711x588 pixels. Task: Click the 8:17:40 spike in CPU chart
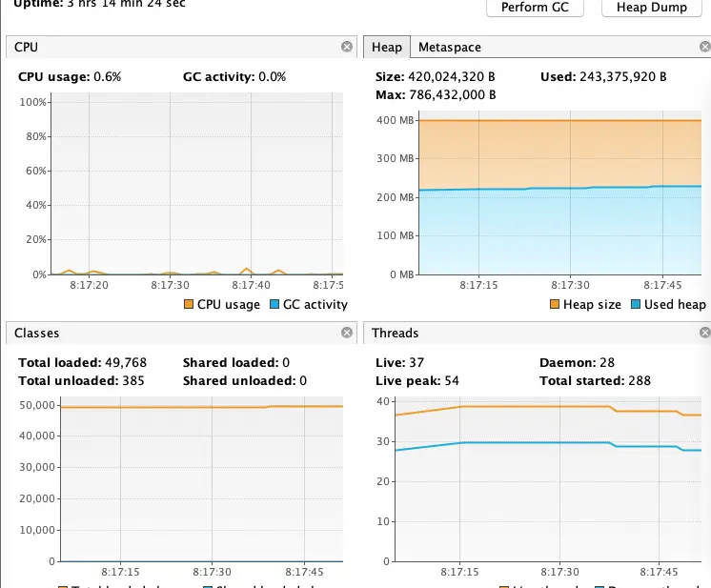(x=246, y=270)
